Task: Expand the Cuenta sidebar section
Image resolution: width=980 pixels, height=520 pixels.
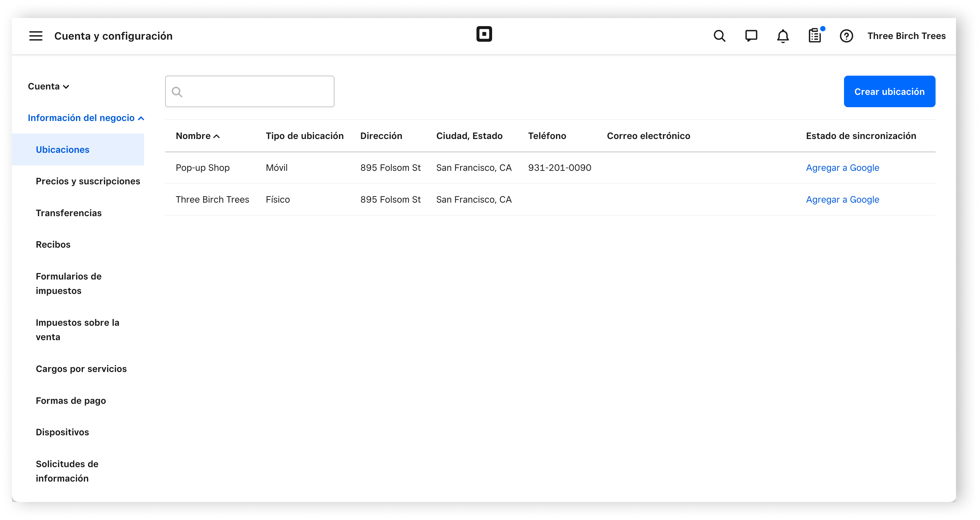Action: [x=48, y=86]
